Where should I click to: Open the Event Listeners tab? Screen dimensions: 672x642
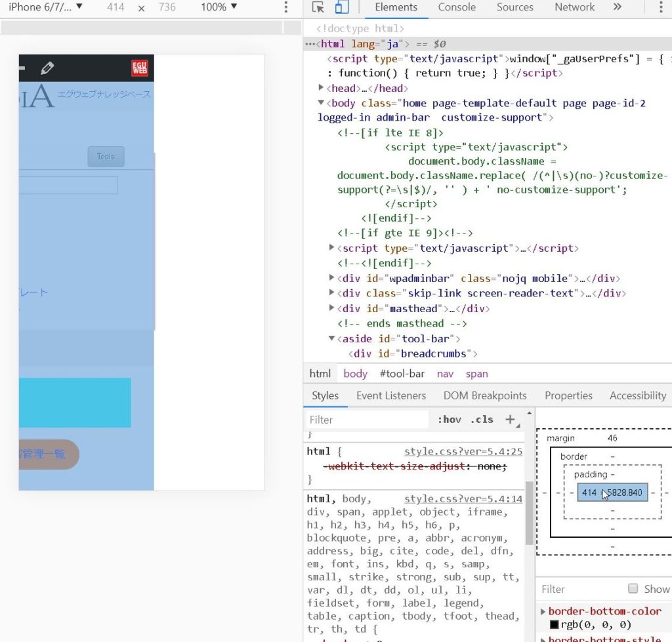click(391, 395)
